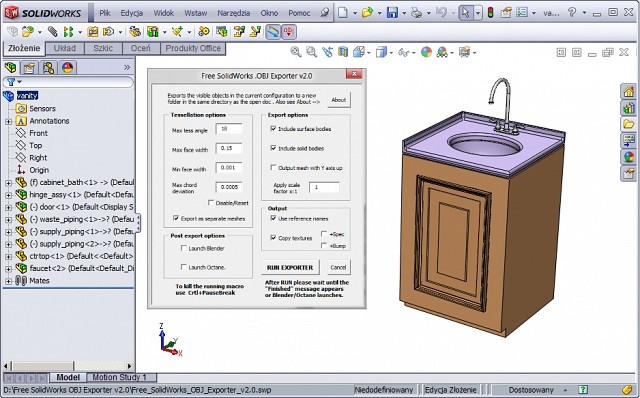640x398 pixels.
Task: Click the About button in exporter dialog
Action: (338, 100)
